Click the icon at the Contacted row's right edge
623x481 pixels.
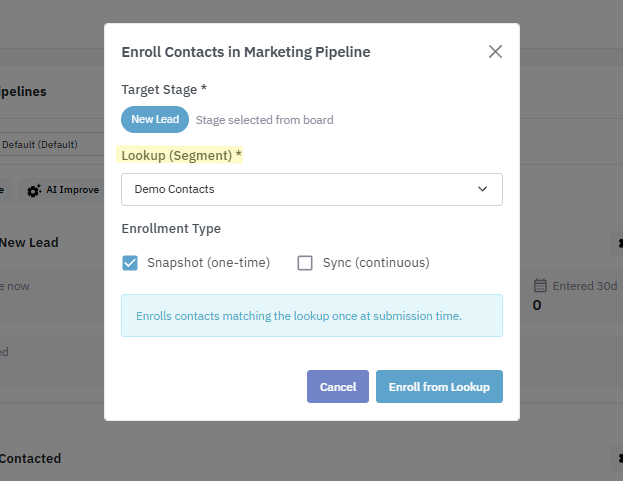click(x=618, y=458)
